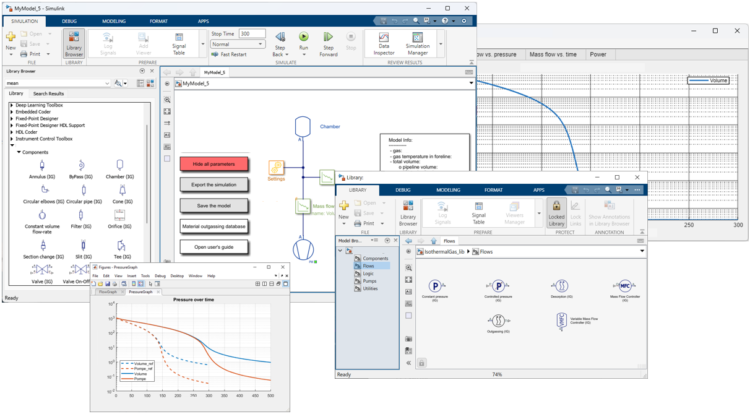750x414 pixels.
Task: Click the Locked Library padlock icon
Action: [558, 206]
